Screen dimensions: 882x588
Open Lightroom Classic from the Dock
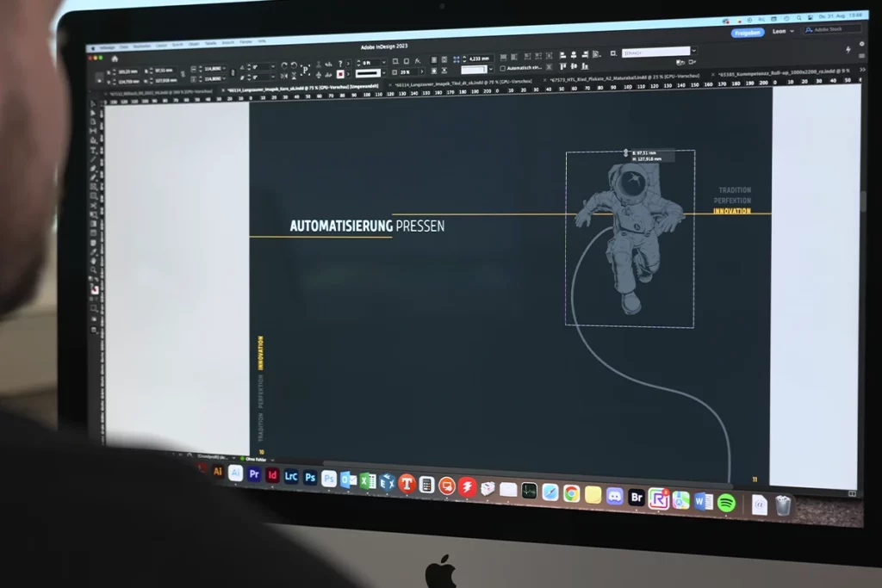[291, 476]
